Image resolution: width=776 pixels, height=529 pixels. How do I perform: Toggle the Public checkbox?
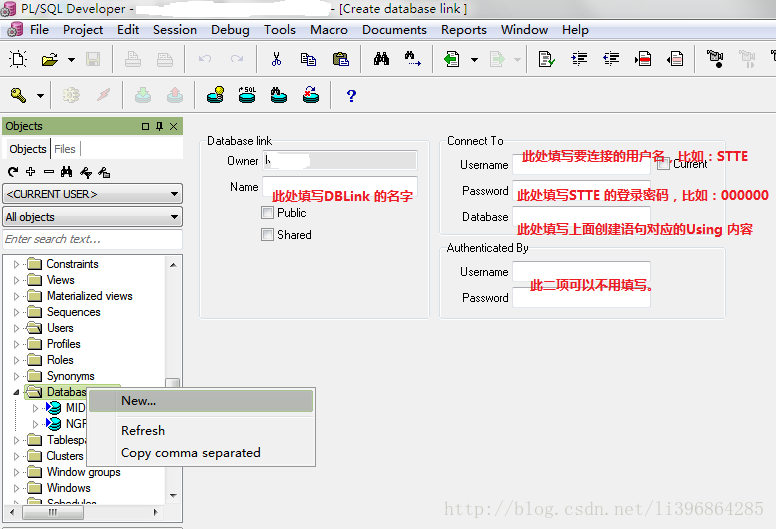click(x=267, y=213)
